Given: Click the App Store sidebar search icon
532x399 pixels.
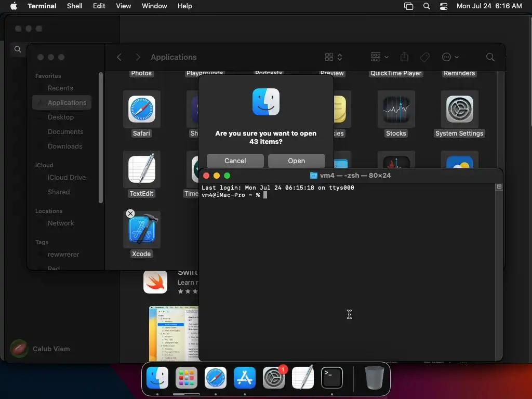Looking at the screenshot, I should click(18, 49).
